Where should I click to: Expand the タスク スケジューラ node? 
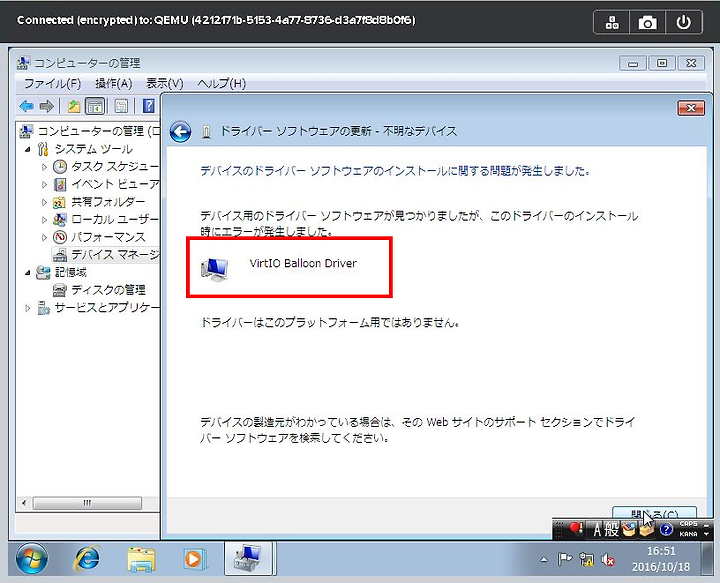point(45,167)
